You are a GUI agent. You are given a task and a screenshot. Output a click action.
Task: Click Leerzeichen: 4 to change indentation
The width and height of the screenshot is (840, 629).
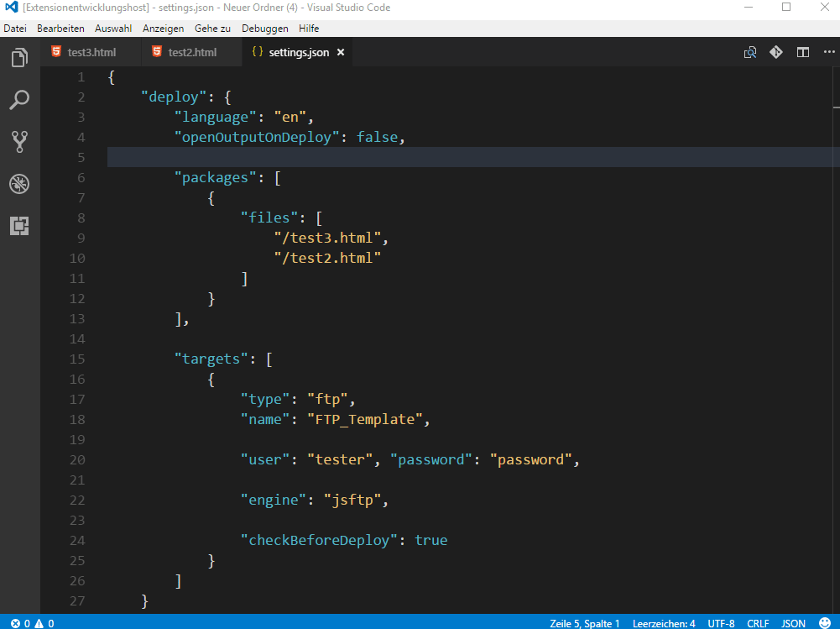[663, 623]
